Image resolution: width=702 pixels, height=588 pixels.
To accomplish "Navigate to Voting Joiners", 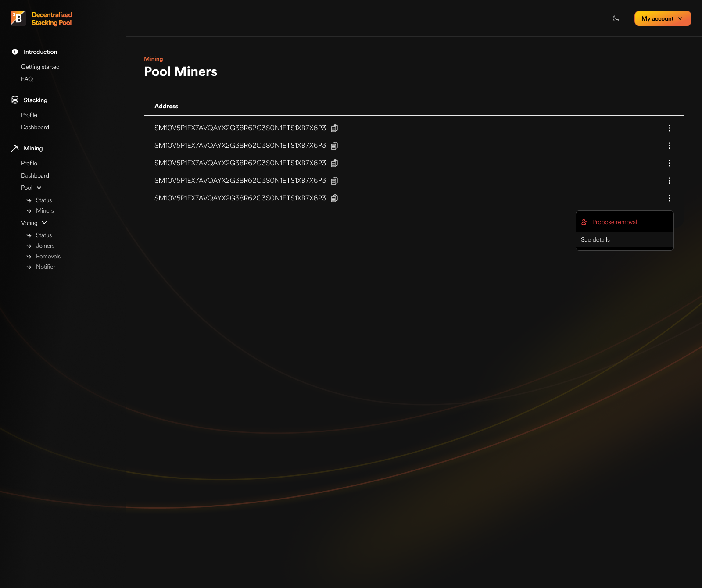I will (45, 246).
